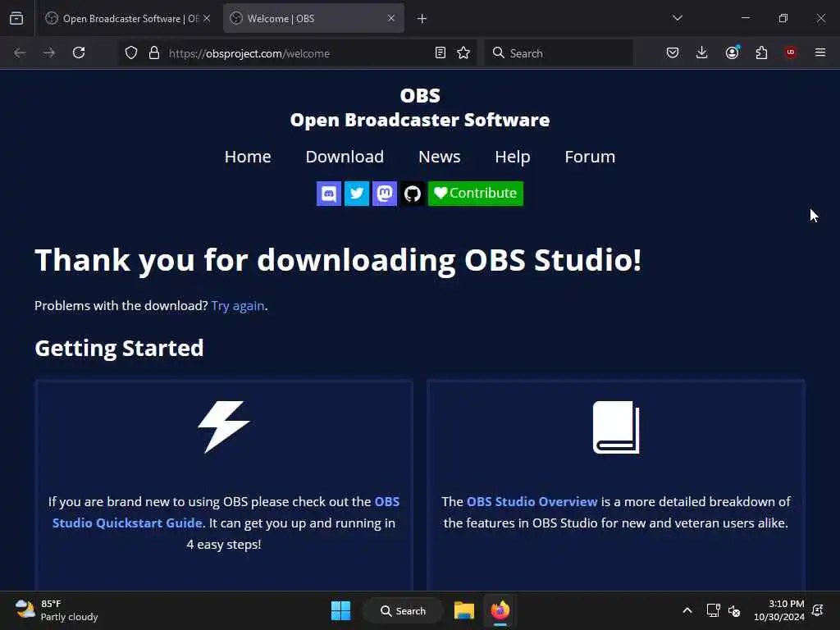This screenshot has height=630, width=840.
Task: Open the Downloads panel
Action: (x=702, y=52)
